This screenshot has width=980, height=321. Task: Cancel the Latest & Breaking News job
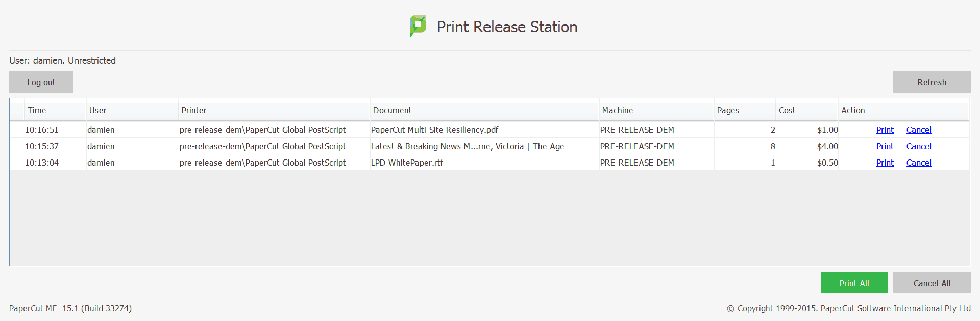[919, 146]
